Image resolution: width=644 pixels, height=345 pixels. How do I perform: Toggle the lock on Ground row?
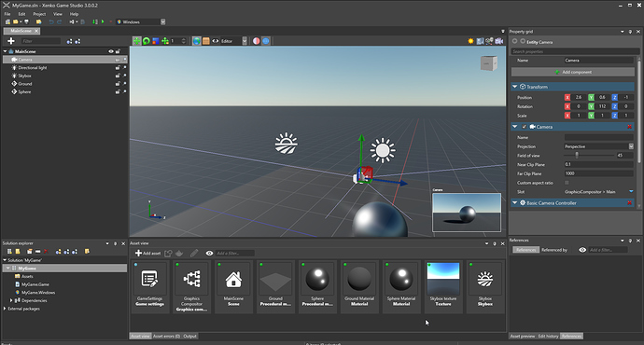(x=118, y=84)
